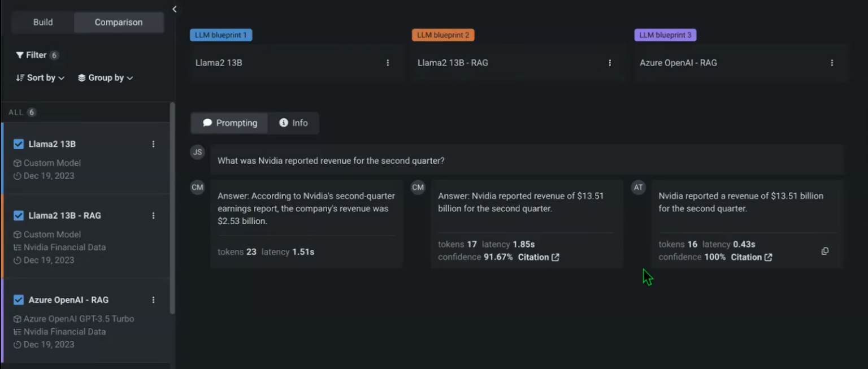Viewport: 868px width, 369px height.
Task: Open Citation link in Llama2 13B - RAG response
Action: 539,257
